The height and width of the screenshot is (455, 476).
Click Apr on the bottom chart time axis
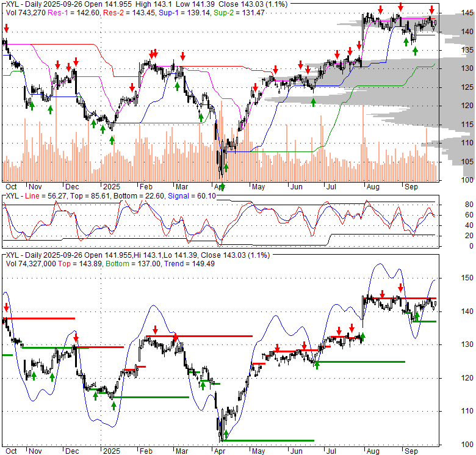(x=220, y=451)
